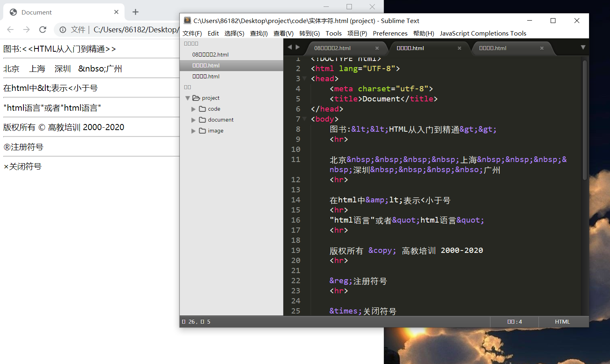The height and width of the screenshot is (364, 610).
Task: Click 版权所有 text in Chrome page
Action: 19,127
